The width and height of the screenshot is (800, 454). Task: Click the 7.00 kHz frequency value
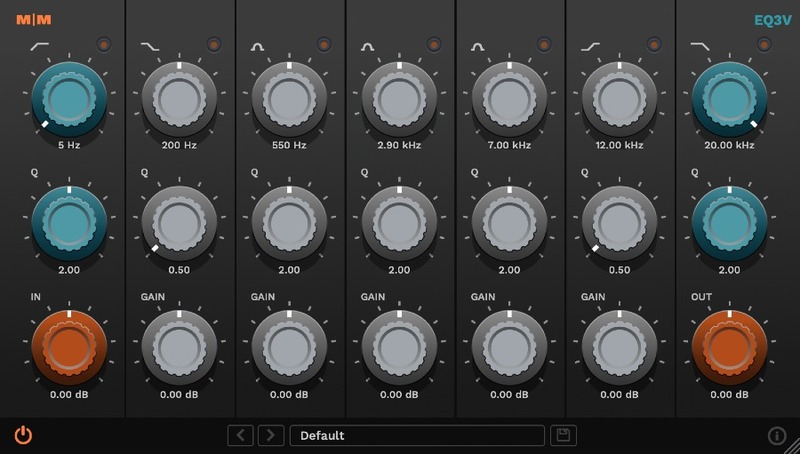(x=509, y=145)
